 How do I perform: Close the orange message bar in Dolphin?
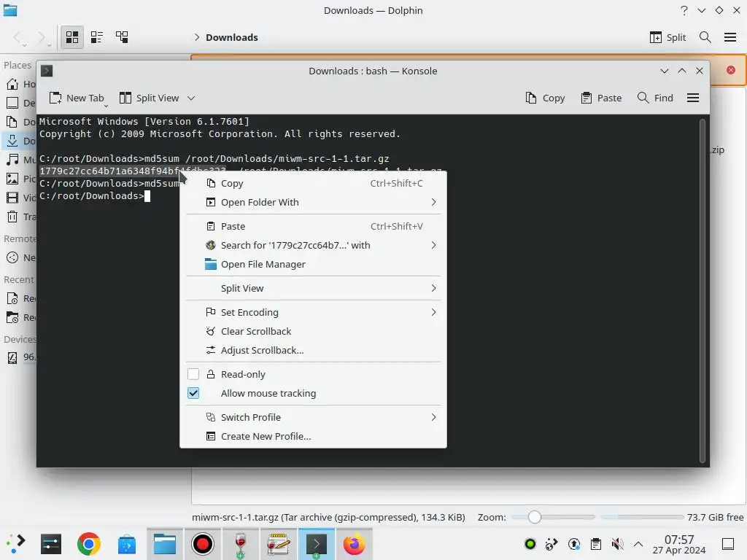pos(731,70)
